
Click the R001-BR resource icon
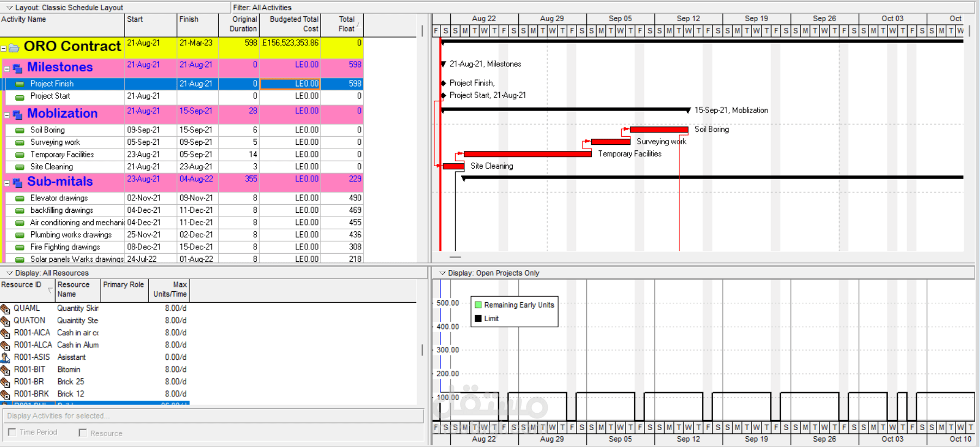point(5,382)
